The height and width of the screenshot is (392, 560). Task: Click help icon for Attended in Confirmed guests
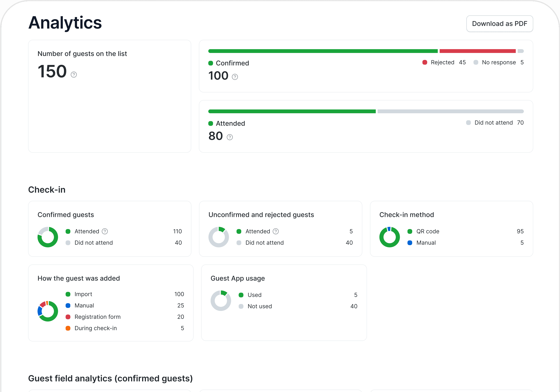105,231
